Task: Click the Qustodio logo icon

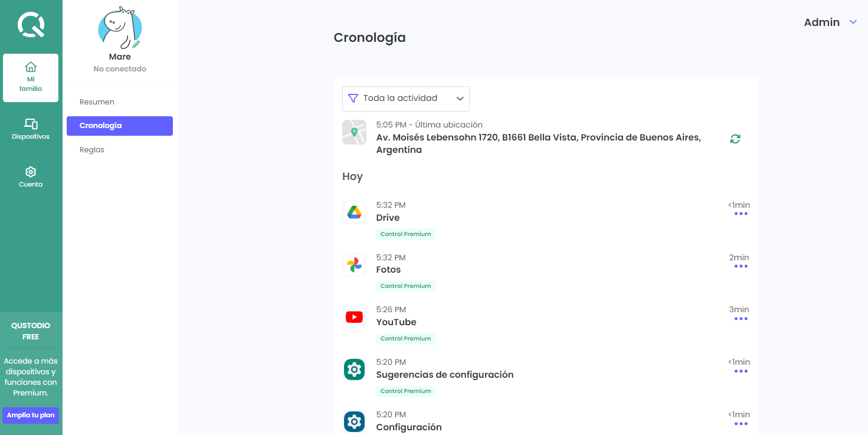Action: [x=31, y=25]
